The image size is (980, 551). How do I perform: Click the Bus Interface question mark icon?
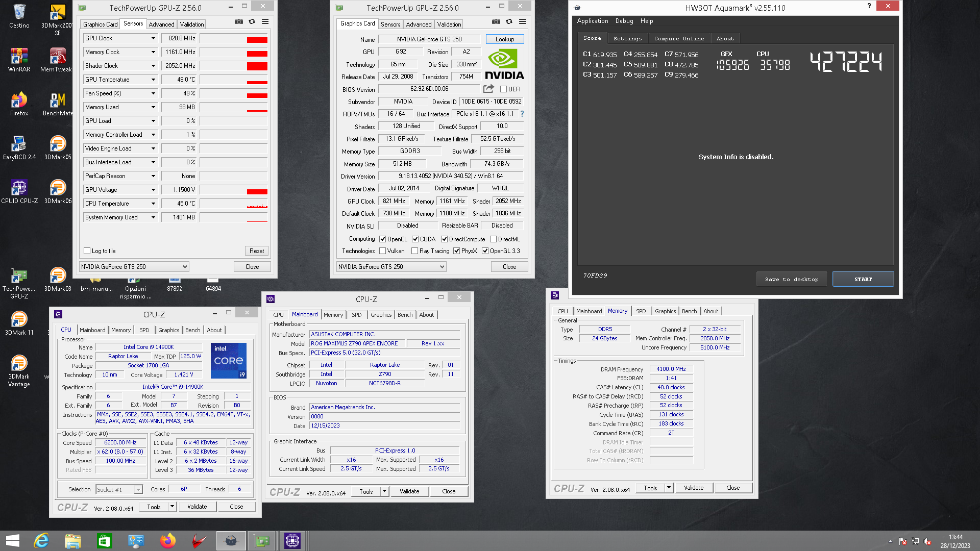[522, 114]
